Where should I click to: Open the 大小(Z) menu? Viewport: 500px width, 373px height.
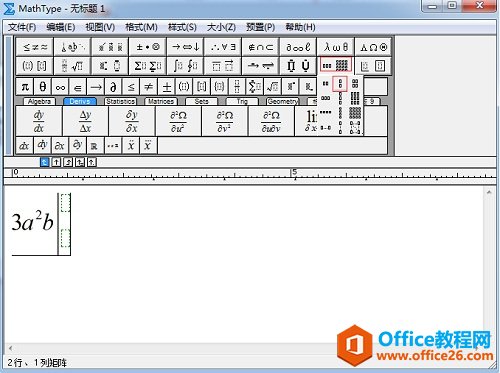click(221, 27)
